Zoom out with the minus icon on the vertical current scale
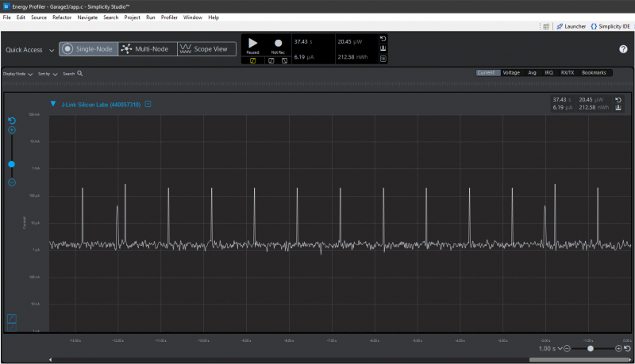This screenshot has width=635, height=364. tap(11, 183)
